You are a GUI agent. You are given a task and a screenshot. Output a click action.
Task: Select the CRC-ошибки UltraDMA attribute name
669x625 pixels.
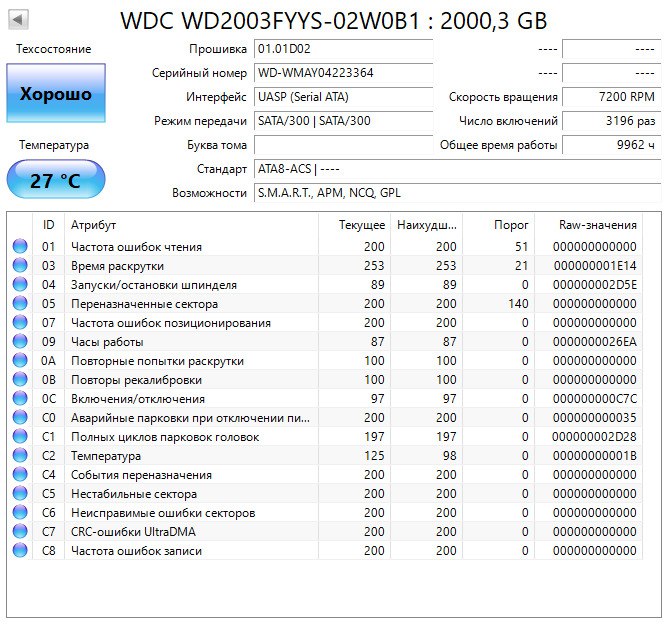pos(133,532)
